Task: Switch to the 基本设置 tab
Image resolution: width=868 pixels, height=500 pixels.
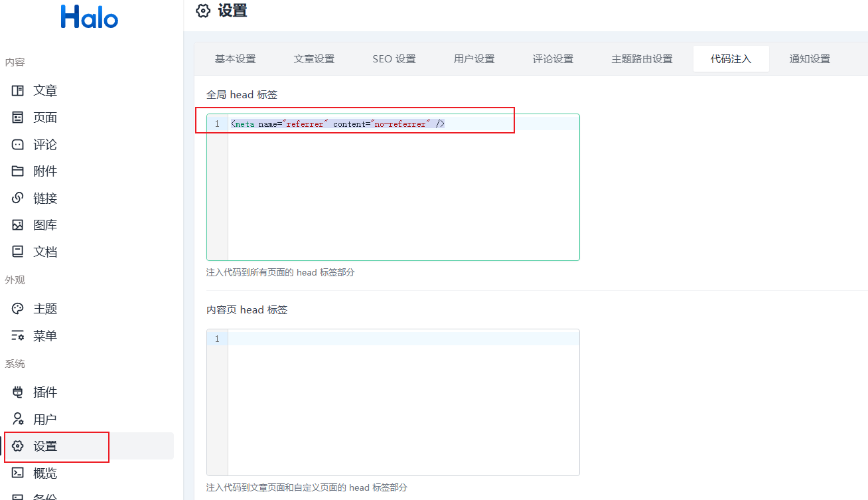Action: point(235,59)
